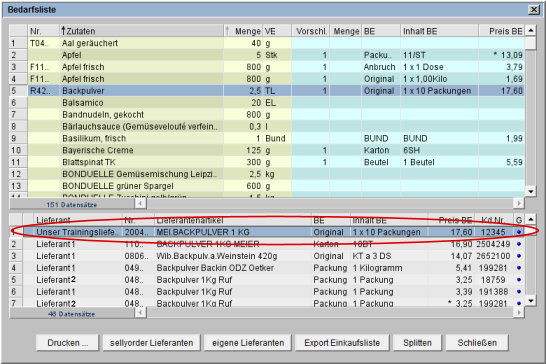Click left arrow of ingredients horizontal scrollbar
This screenshot has width=546, height=364.
pos(140,203)
